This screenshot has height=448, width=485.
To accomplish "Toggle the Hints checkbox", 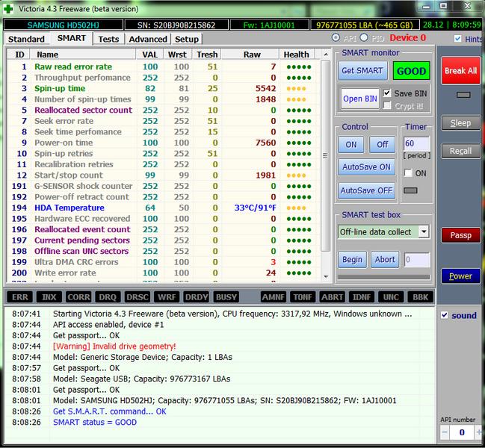I will pyautogui.click(x=458, y=39).
